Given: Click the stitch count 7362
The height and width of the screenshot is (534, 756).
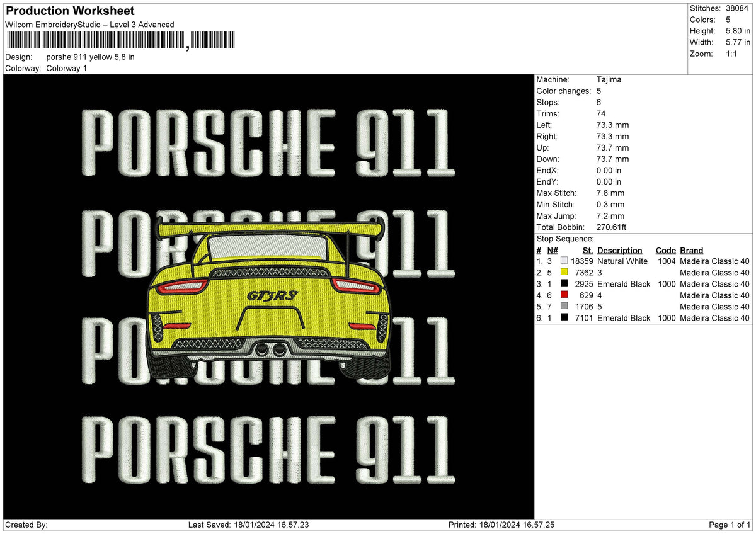Looking at the screenshot, I should coord(585,273).
